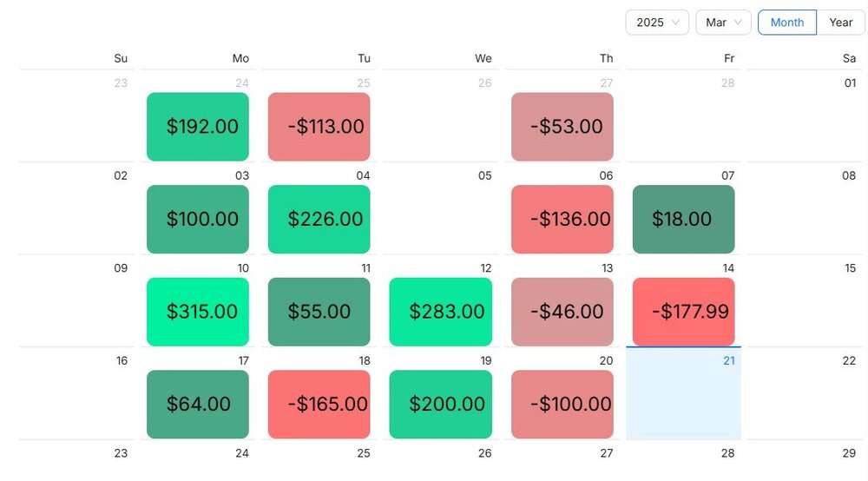Open the 2025 year dropdown

(x=657, y=23)
